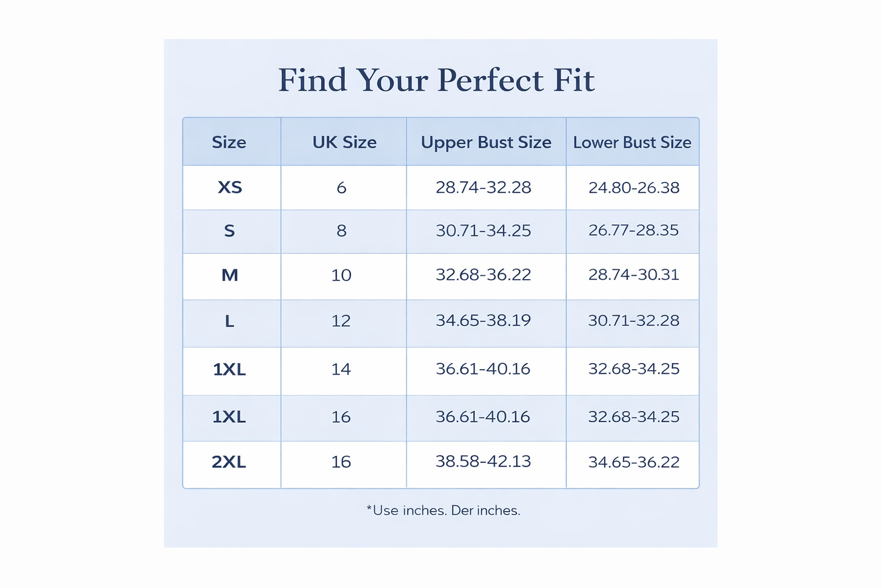Viewport: 882px width, 588px height.
Task: Click the 2XL size cell
Action: coord(229,462)
